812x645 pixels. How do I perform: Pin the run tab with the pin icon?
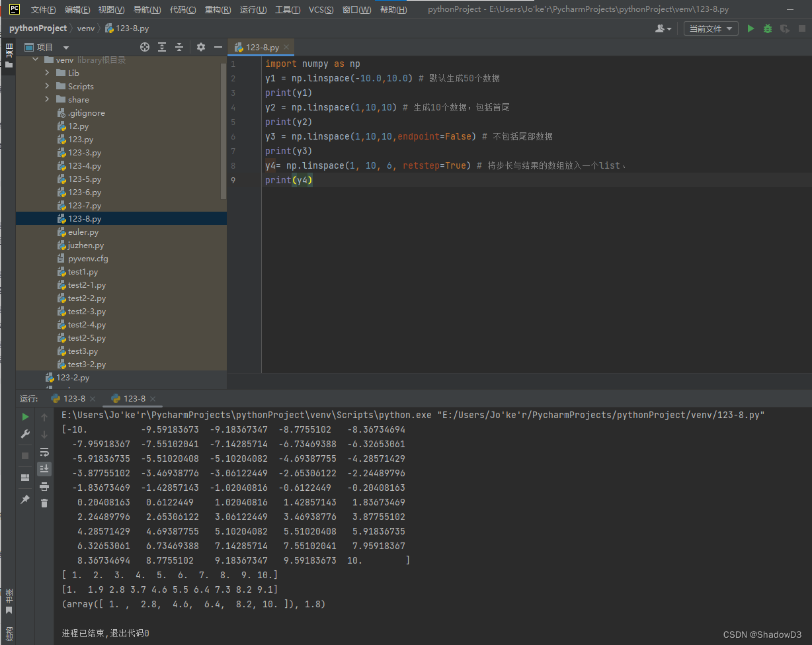click(x=25, y=499)
